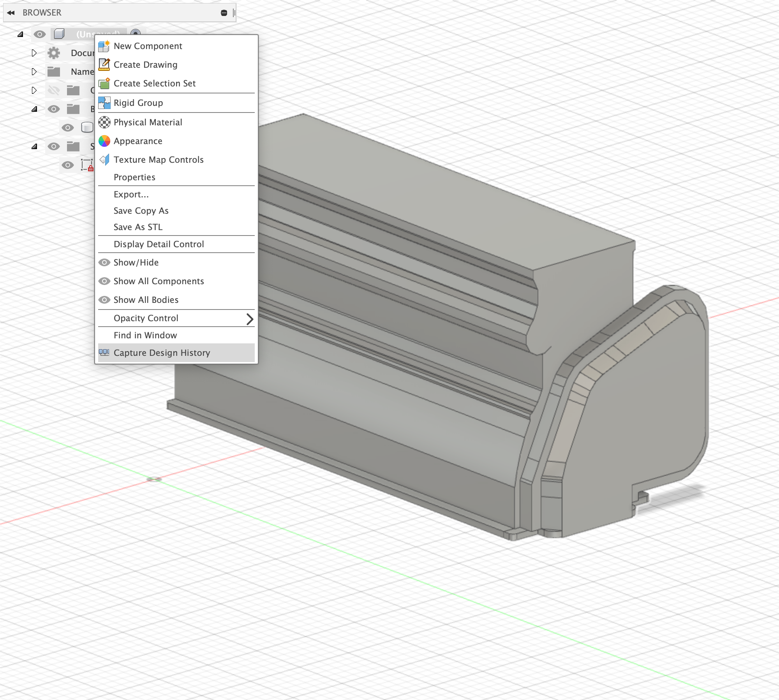Click the Capture Design History icon

click(104, 353)
